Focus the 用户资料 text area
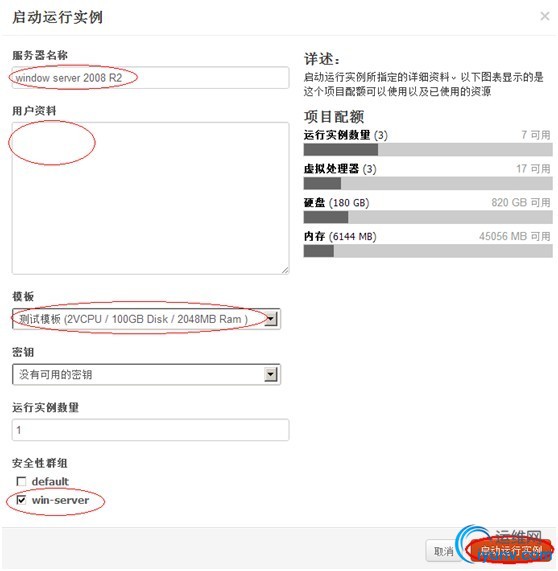Viewport: 558px width, 571px height. click(x=150, y=198)
